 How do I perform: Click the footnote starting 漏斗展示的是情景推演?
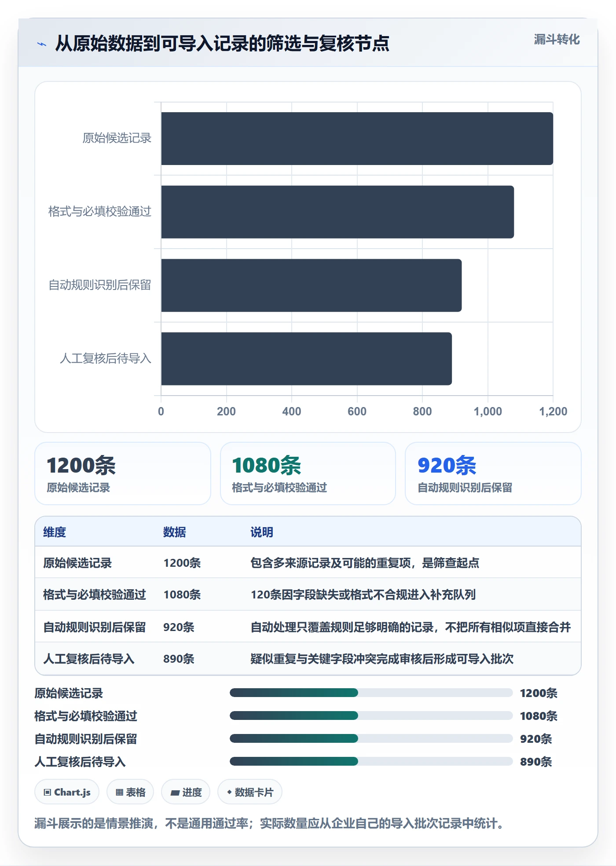coord(271,823)
